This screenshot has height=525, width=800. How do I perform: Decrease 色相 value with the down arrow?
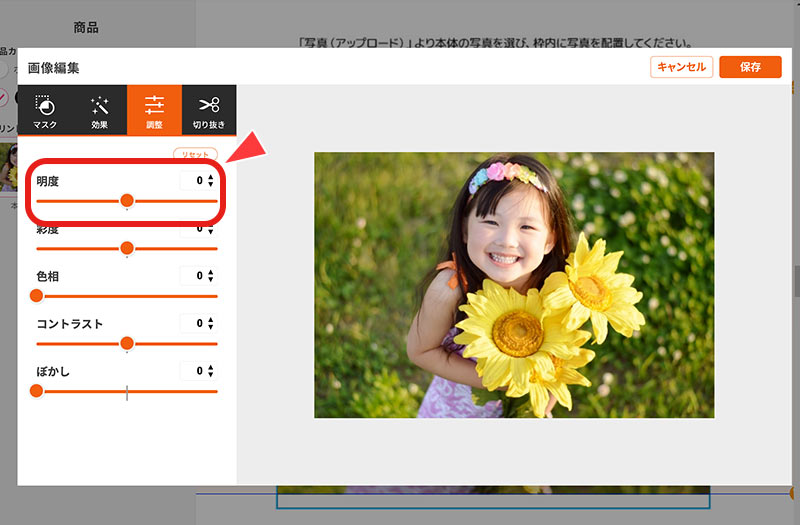click(x=211, y=280)
